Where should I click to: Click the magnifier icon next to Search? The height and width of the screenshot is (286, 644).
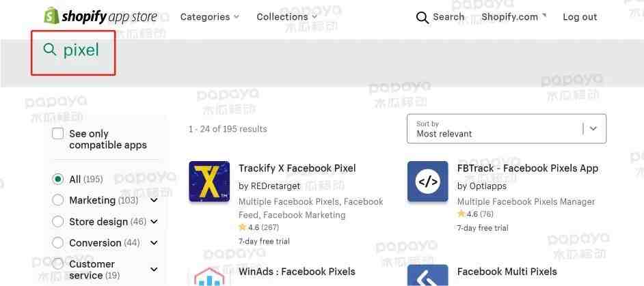click(422, 17)
